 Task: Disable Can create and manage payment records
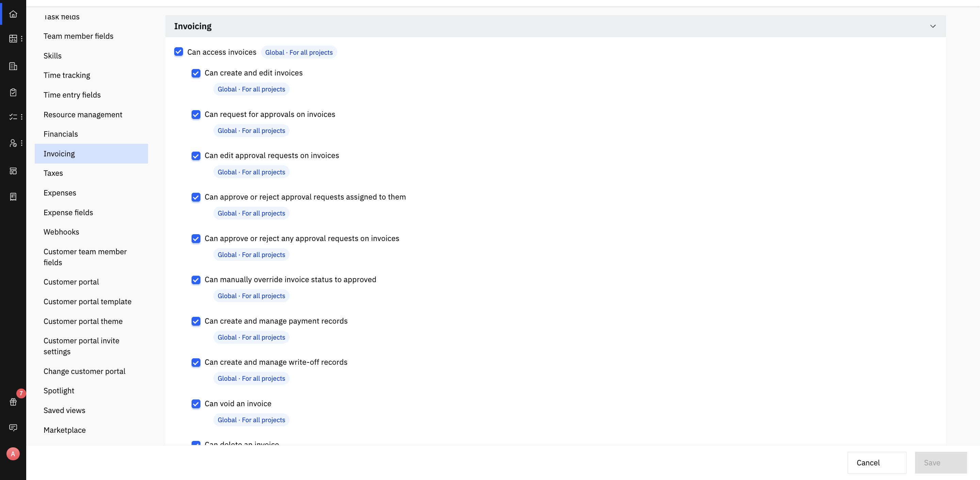coord(196,321)
